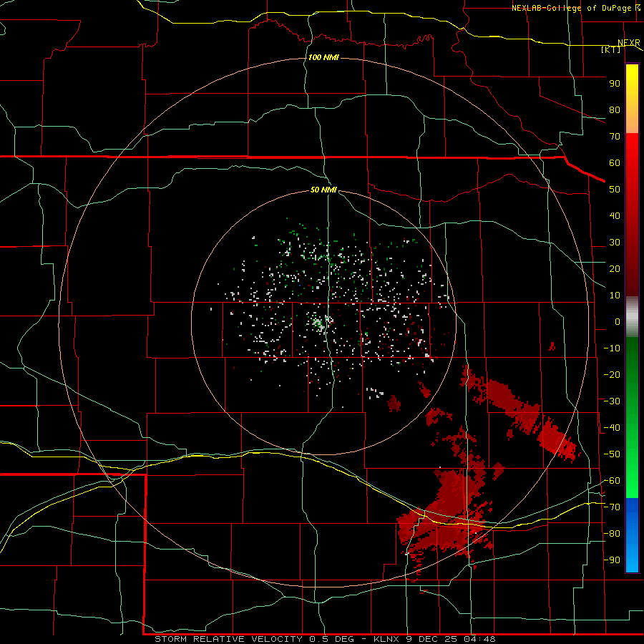
Task: Click the "50 NMI" range ring label
Action: click(323, 190)
